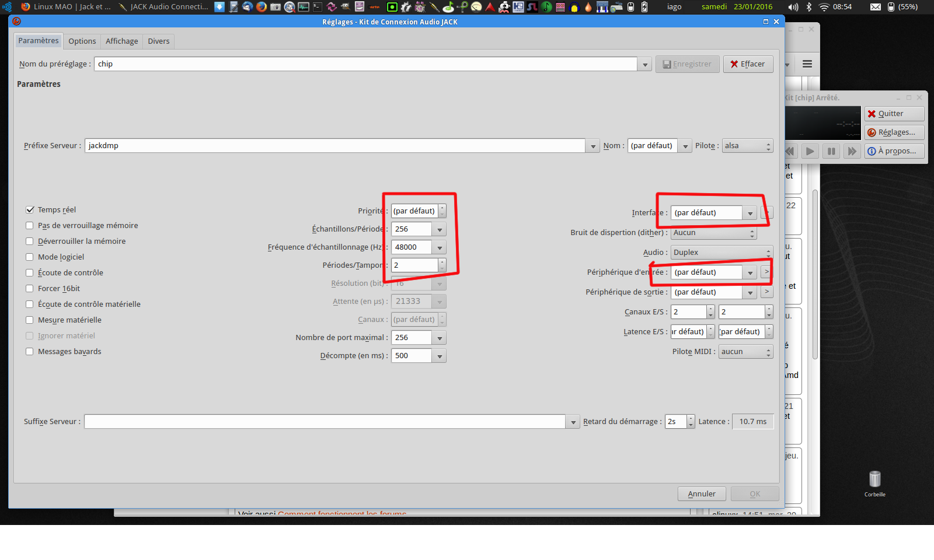Open the piano keyboard panel icon
The height and width of the screenshot is (560, 934).
(x=602, y=7)
